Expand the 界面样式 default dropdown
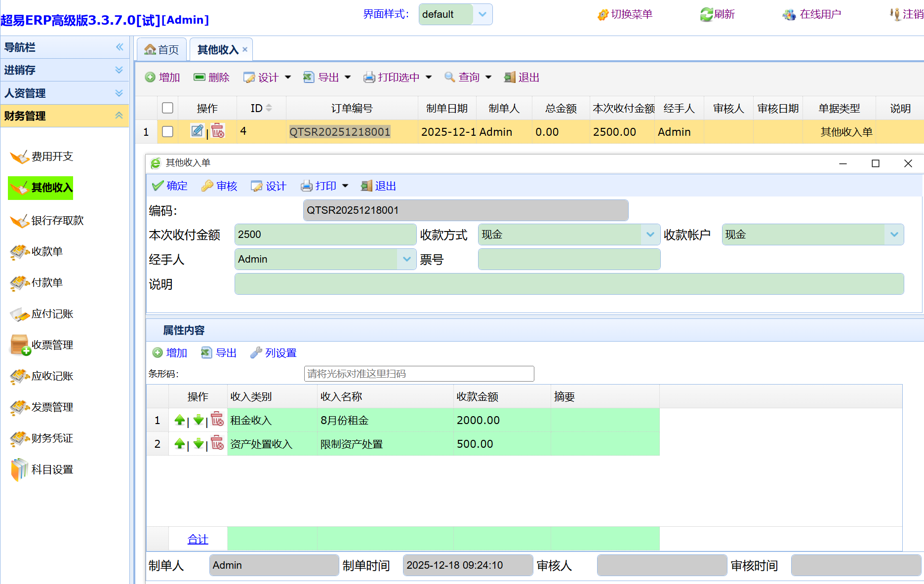 tap(482, 14)
